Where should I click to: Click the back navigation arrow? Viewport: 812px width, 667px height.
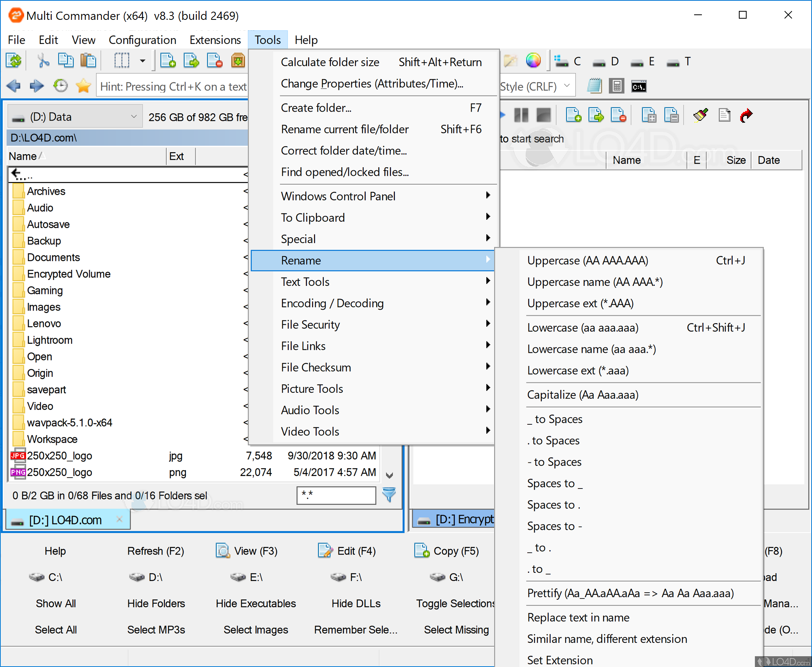(x=14, y=86)
